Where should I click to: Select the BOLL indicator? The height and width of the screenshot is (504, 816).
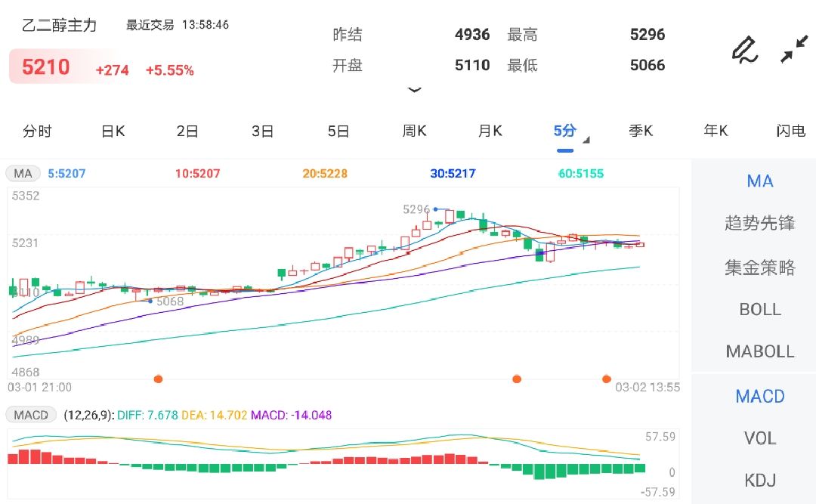(x=760, y=309)
